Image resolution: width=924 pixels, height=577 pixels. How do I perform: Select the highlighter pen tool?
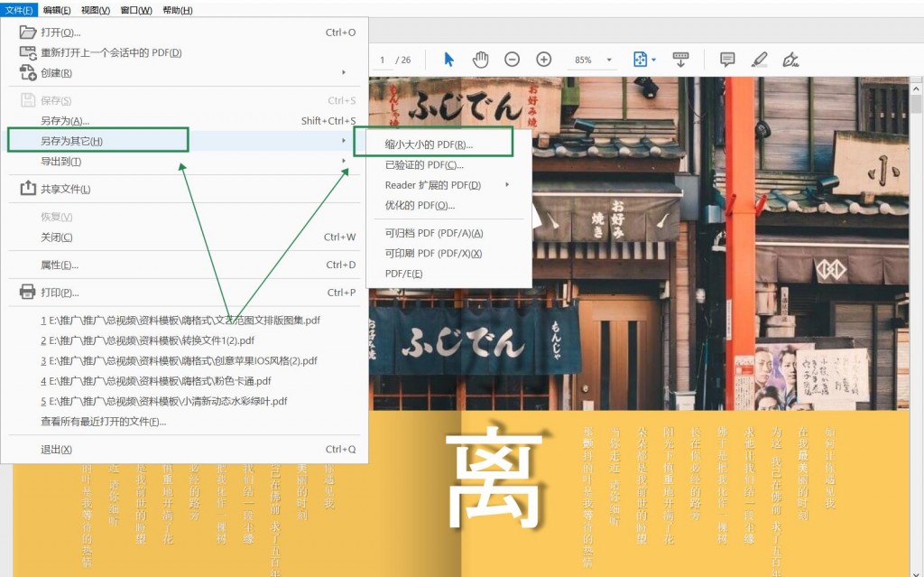[759, 60]
